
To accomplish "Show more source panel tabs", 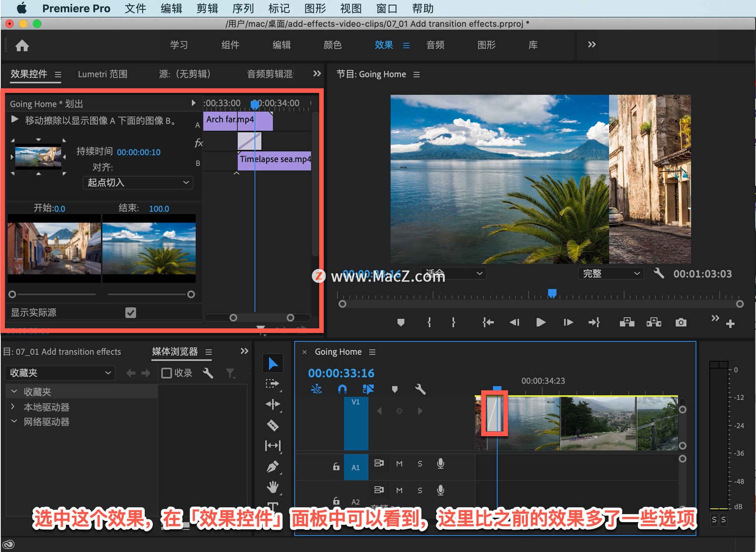I will (317, 74).
